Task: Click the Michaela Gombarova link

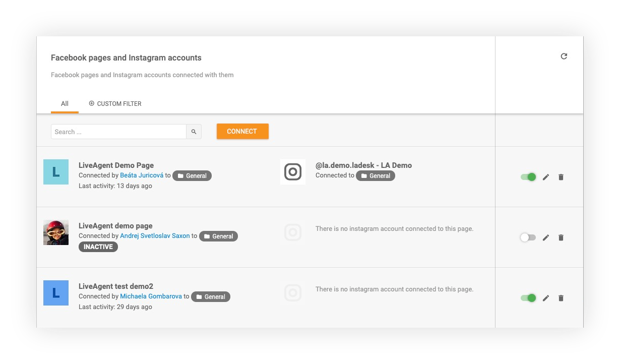Action: point(151,296)
